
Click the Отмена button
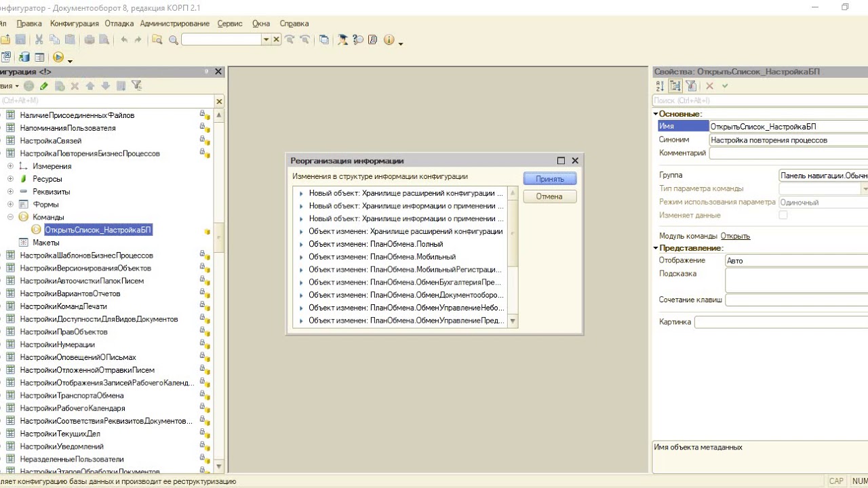[550, 197]
